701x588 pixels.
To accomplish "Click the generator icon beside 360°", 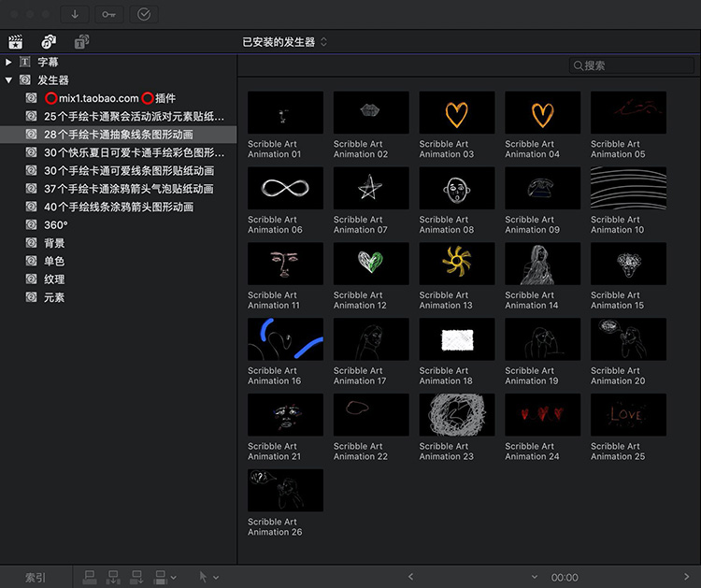I will 31,224.
